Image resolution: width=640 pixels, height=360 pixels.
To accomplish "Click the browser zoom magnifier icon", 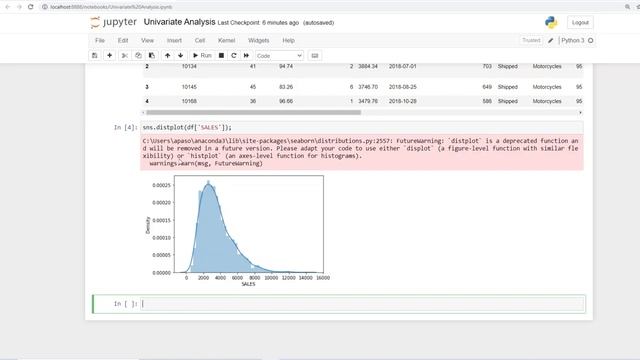I will coord(627,7).
